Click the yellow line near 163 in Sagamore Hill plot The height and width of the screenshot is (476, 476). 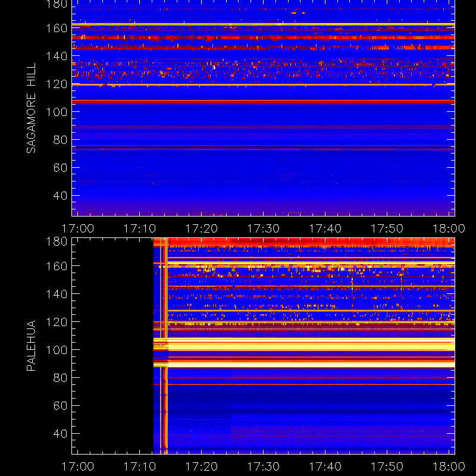263,24
